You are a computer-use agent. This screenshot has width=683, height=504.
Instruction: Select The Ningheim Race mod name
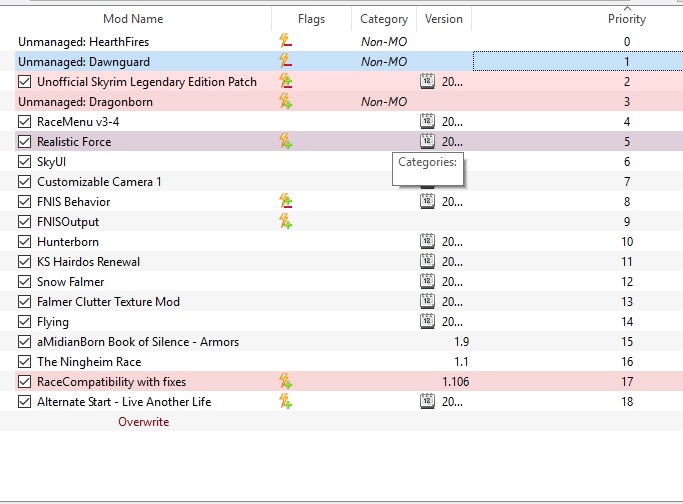pos(89,362)
